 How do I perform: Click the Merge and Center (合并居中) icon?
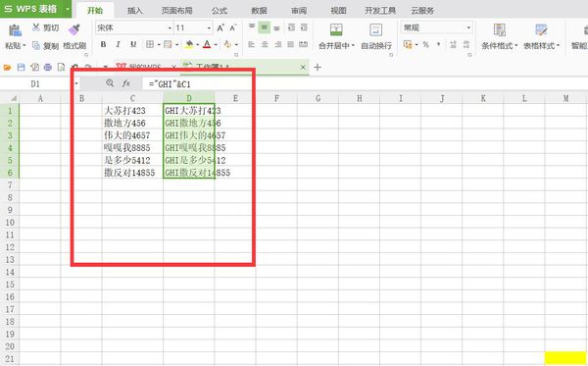tap(336, 29)
